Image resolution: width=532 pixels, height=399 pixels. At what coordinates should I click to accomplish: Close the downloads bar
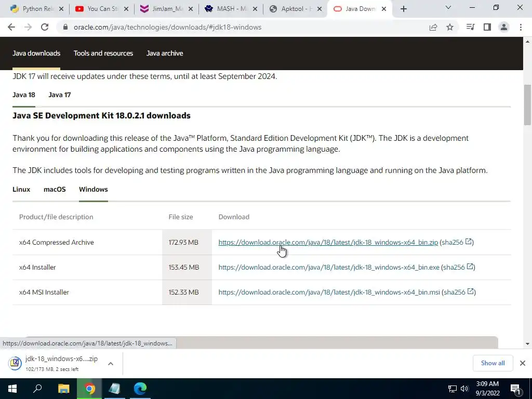pyautogui.click(x=523, y=363)
